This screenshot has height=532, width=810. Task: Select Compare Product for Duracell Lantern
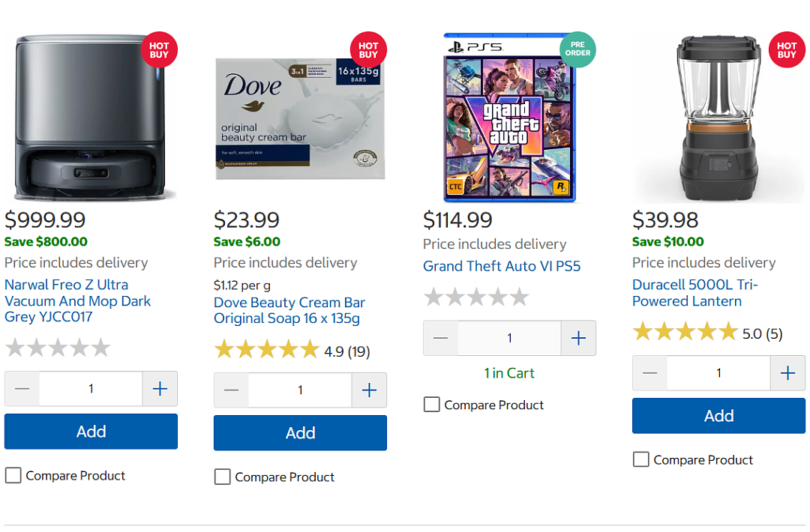[x=641, y=459]
